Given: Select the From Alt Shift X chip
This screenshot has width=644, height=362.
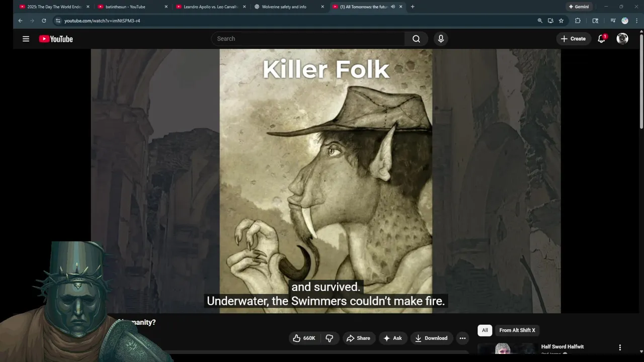Looking at the screenshot, I should [517, 330].
